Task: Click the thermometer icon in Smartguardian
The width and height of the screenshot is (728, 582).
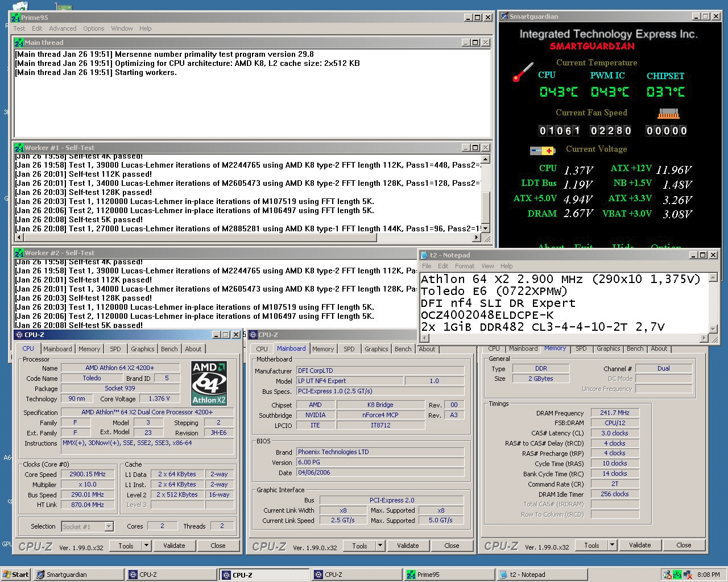Action: [x=523, y=72]
